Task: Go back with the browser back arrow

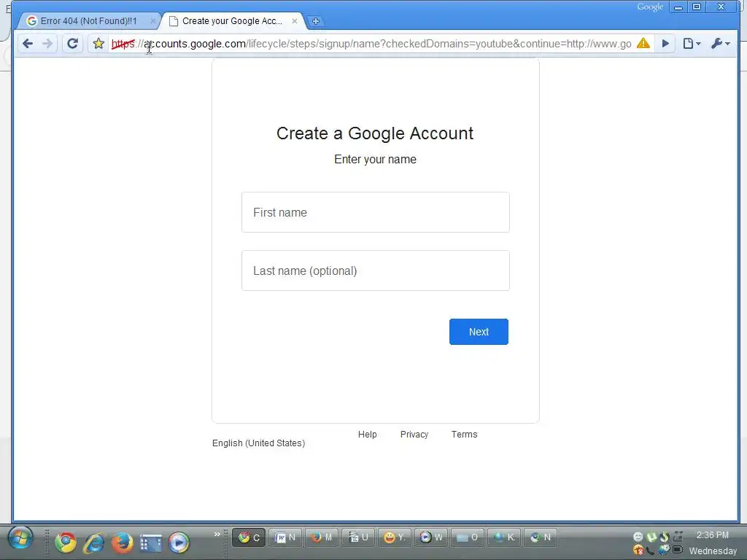Action: point(28,44)
